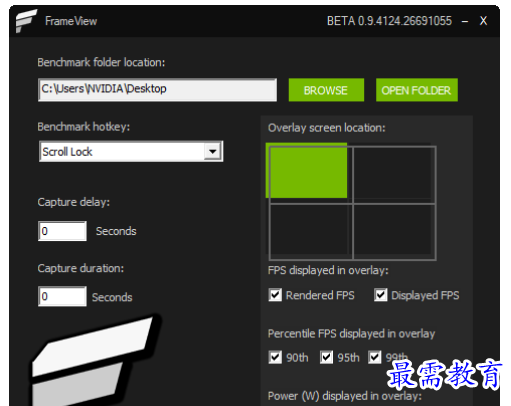The width and height of the screenshot is (511, 406).
Task: Click the Percentile FPS displayed in overlay label
Action: tap(352, 334)
